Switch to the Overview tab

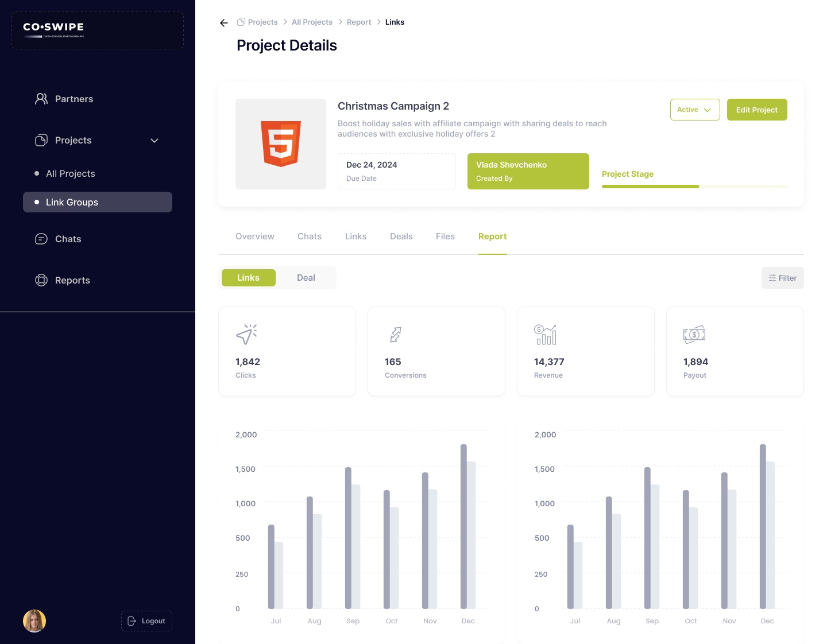coord(254,236)
